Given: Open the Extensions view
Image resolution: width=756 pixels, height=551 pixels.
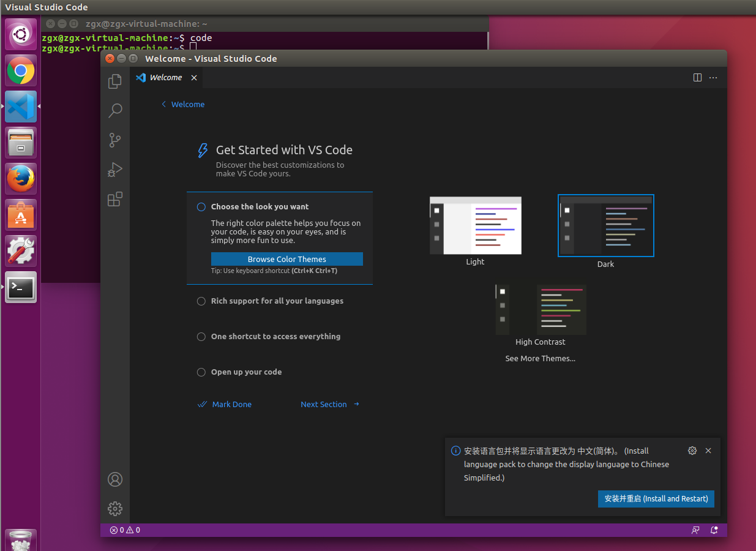Looking at the screenshot, I should click(115, 199).
